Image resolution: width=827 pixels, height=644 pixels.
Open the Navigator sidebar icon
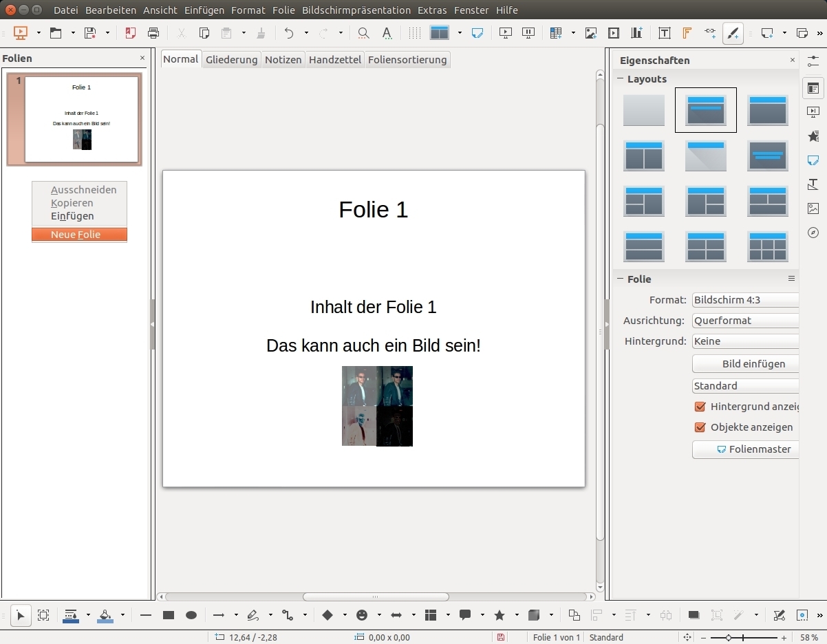coord(813,233)
